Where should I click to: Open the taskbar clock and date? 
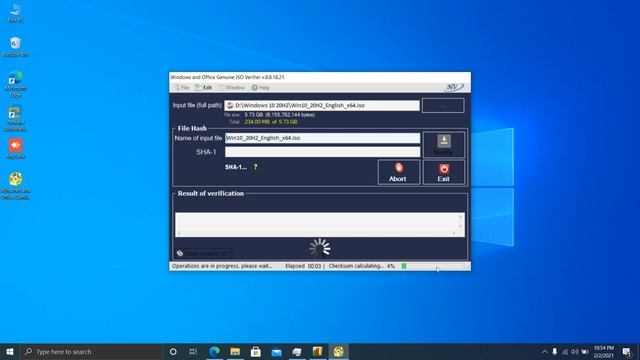point(604,351)
